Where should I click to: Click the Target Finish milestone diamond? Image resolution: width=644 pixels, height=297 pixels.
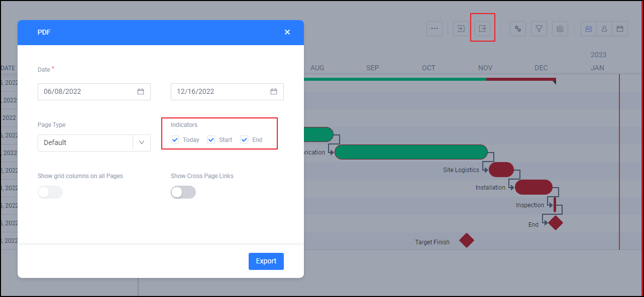tap(467, 240)
